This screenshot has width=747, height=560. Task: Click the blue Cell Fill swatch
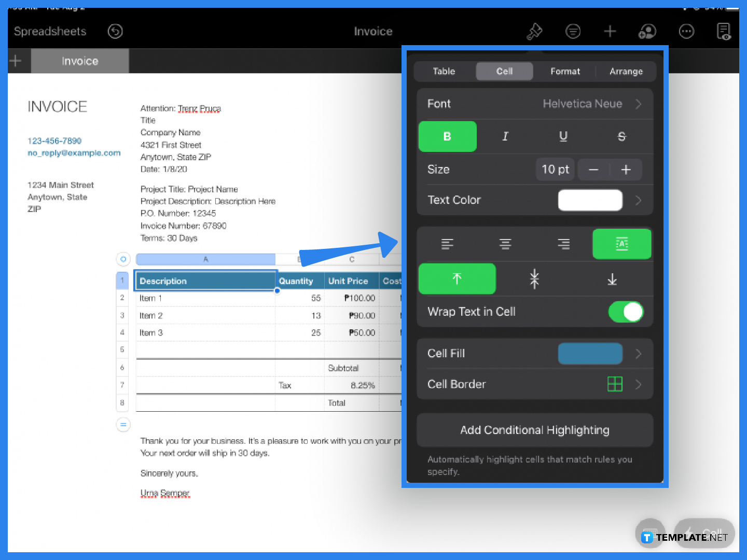tap(590, 354)
